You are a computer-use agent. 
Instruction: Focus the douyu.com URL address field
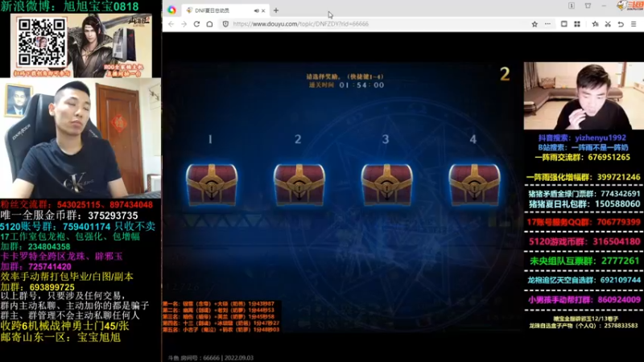click(x=300, y=24)
